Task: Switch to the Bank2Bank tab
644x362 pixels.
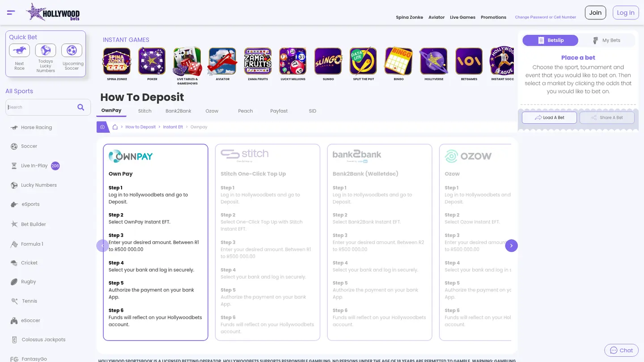Action: [x=178, y=111]
